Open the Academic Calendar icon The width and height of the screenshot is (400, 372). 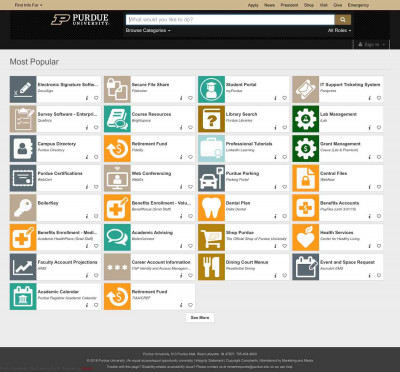(23, 297)
